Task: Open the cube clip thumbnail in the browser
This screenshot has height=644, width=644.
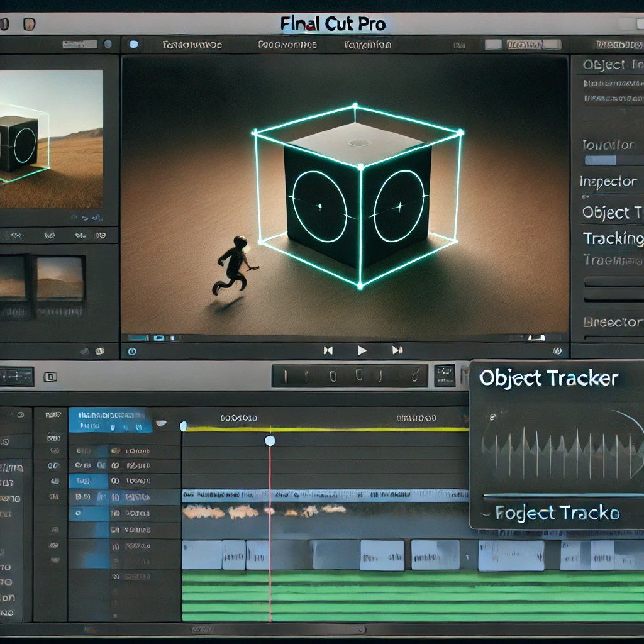Action: click(x=51, y=139)
